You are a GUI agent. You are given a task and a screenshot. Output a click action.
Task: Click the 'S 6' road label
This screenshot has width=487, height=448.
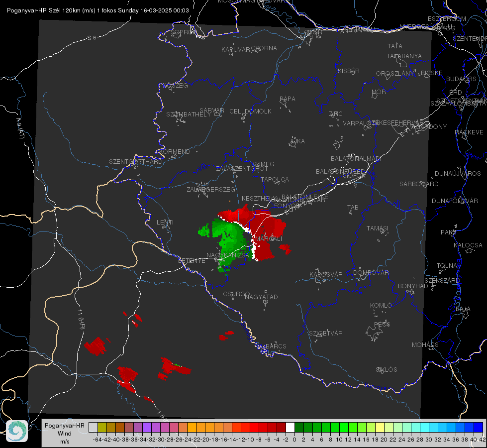(x=92, y=38)
